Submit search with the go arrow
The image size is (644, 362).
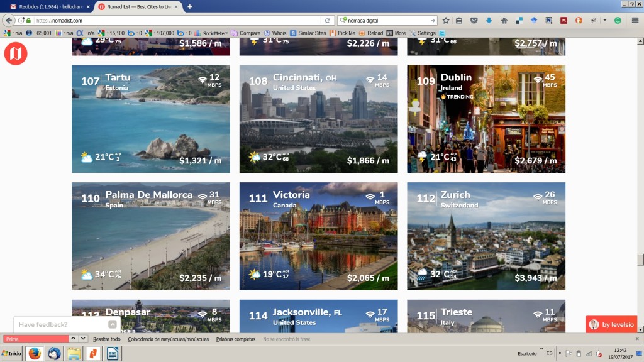coord(433,21)
